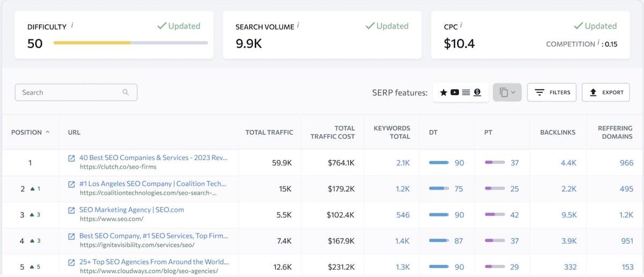Click the info icon beside CPC
The image size is (644, 277).
[461, 26]
